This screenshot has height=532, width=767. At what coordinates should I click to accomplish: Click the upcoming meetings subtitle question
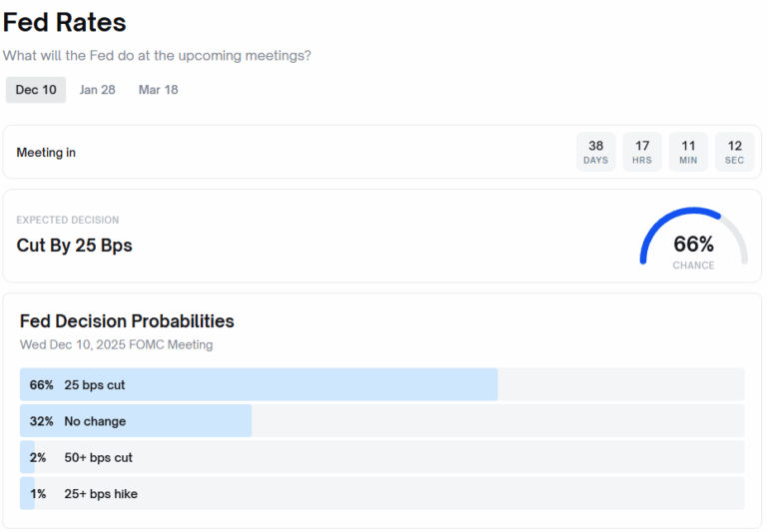point(157,56)
